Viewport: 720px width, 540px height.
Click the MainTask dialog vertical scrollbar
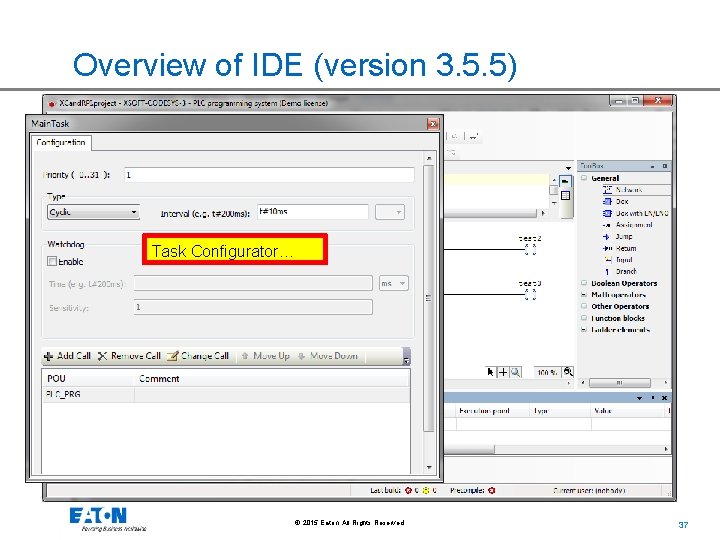429,298
